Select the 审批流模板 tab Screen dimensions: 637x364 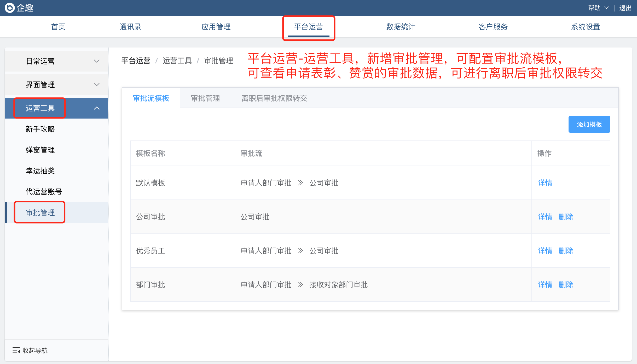pos(151,98)
